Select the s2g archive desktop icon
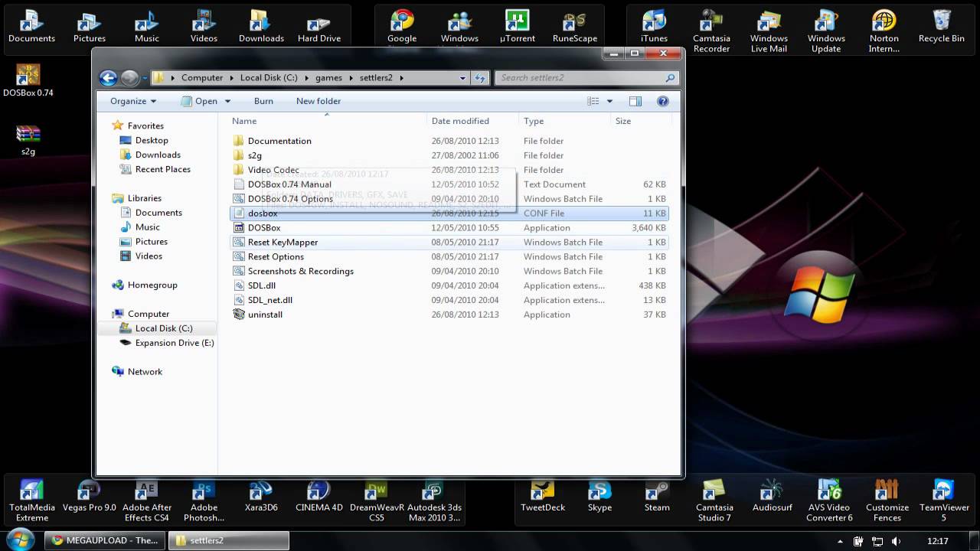Screen dimensions: 980x551 pyautogui.click(x=28, y=140)
